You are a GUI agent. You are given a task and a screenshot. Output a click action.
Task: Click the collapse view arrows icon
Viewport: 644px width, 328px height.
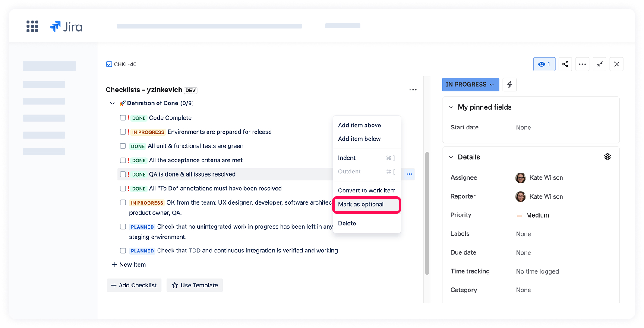[600, 64]
